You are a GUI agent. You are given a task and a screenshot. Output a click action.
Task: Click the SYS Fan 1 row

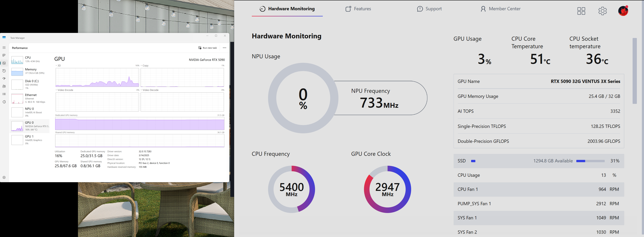[x=539, y=218]
